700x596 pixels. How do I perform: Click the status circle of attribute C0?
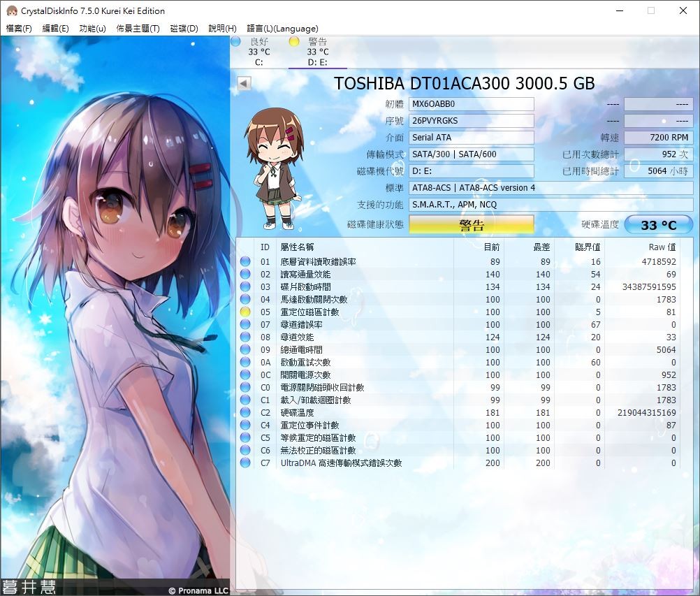[245, 388]
